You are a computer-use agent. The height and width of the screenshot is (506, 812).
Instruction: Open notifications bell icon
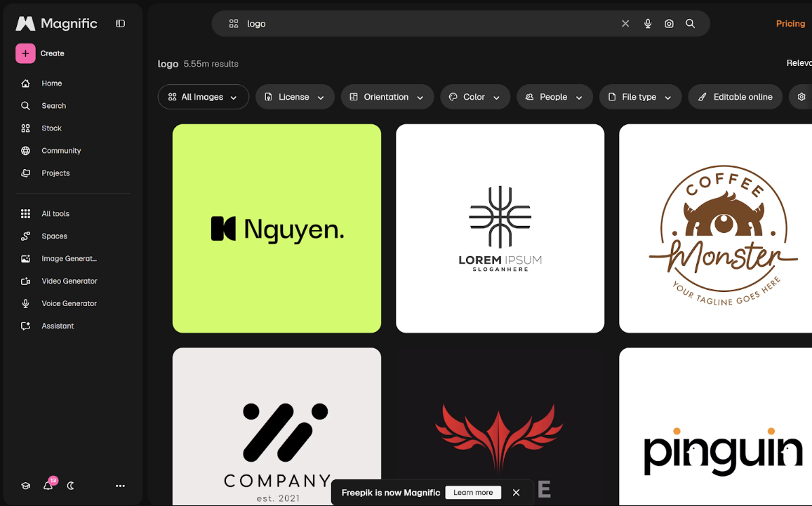pos(48,485)
